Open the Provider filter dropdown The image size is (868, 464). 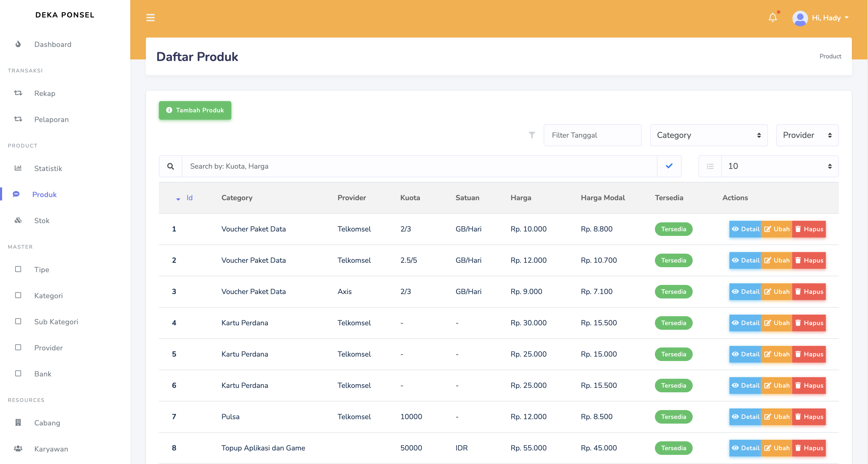tap(807, 135)
